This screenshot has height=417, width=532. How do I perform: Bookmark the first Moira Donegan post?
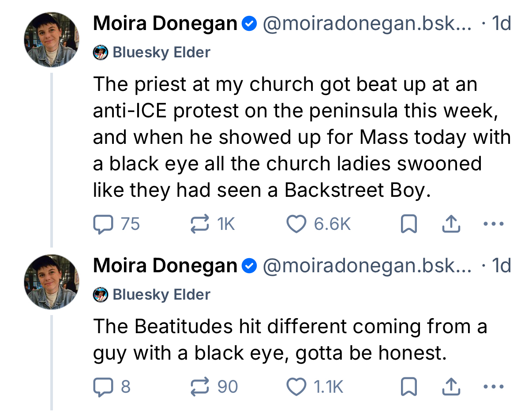(x=408, y=225)
